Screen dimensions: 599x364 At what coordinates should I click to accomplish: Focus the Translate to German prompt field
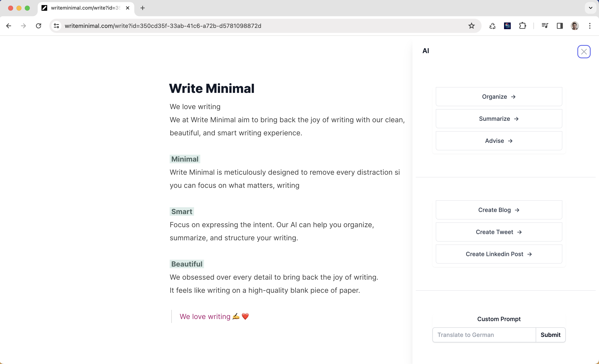(484, 335)
